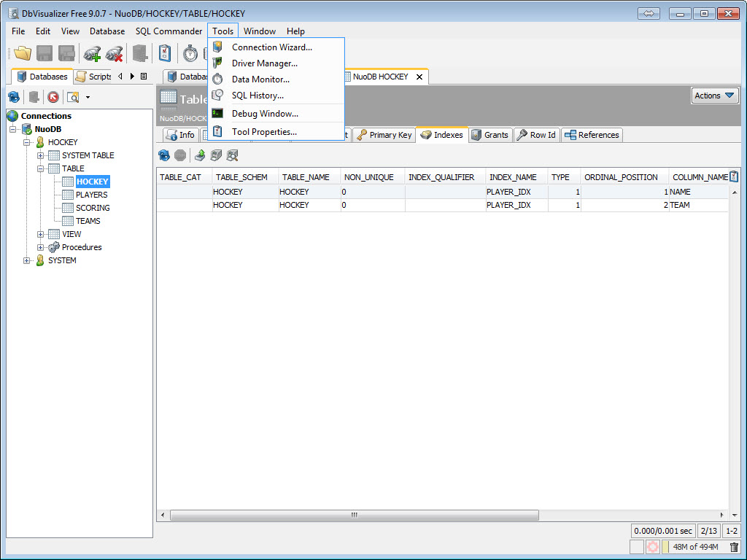Image resolution: width=747 pixels, height=560 pixels.
Task: Switch to the References tab
Action: [592, 135]
